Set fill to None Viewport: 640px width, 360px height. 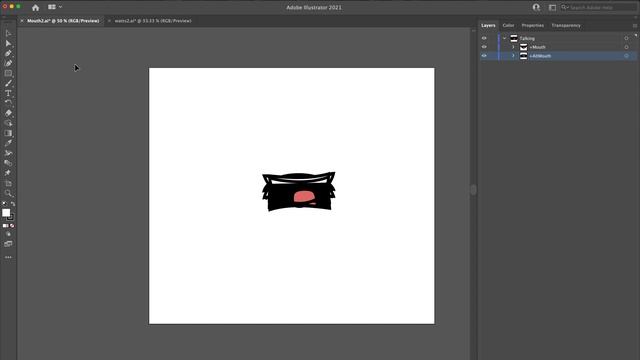(12, 226)
